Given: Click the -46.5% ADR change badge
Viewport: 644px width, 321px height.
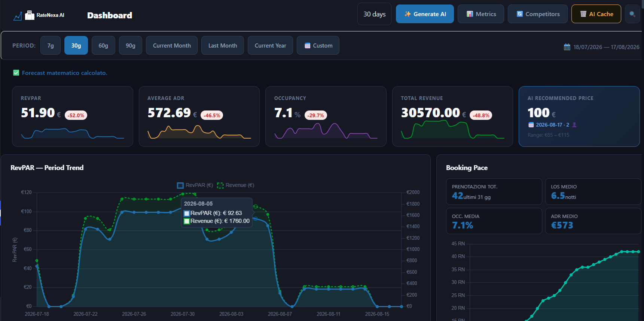Looking at the screenshot, I should click(212, 115).
